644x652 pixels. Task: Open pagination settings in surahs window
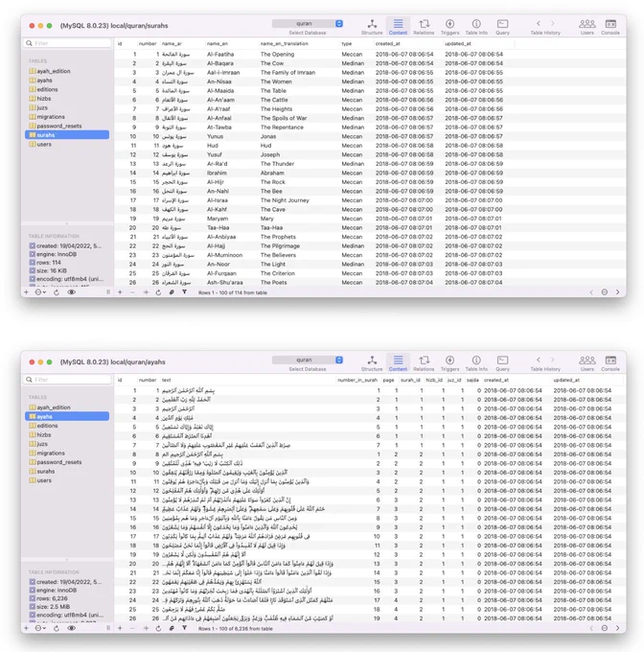tap(605, 292)
